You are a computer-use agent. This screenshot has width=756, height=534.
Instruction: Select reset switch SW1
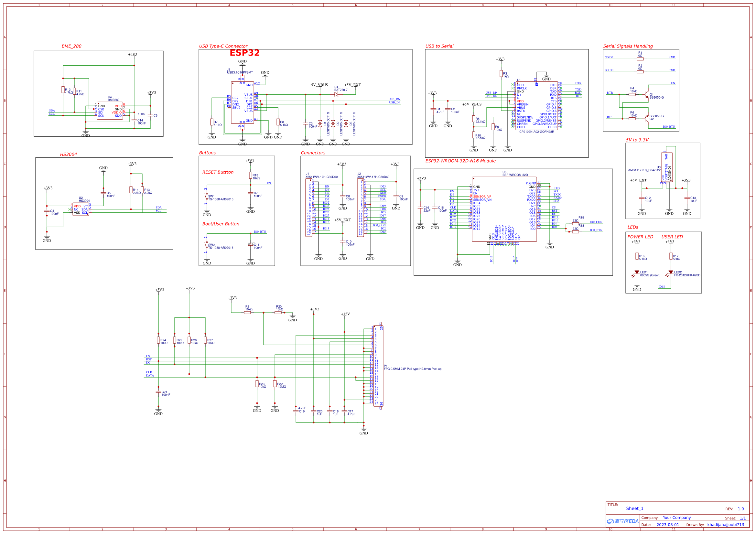coord(206,197)
